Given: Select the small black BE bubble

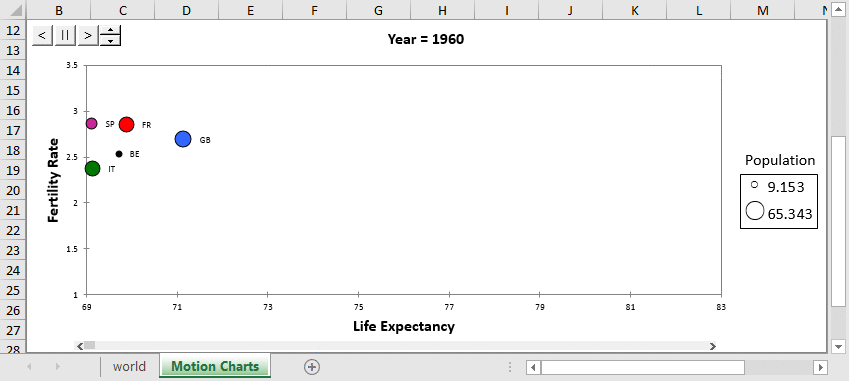Looking at the screenshot, I should (119, 154).
